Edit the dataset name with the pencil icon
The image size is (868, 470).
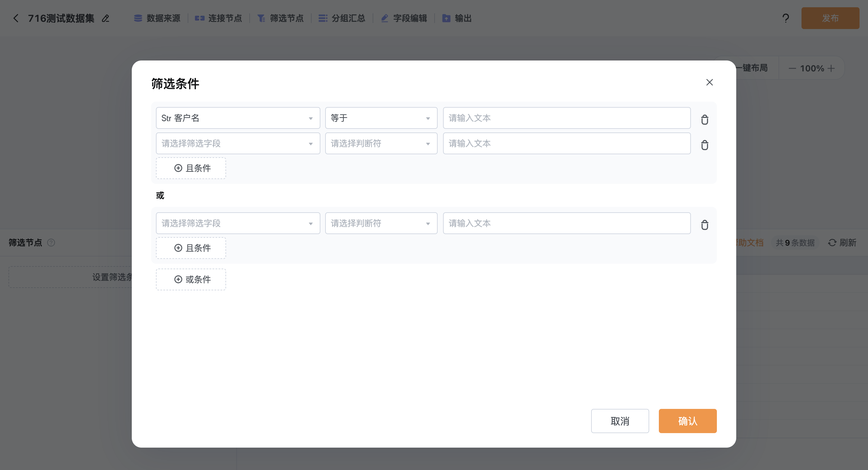[105, 18]
